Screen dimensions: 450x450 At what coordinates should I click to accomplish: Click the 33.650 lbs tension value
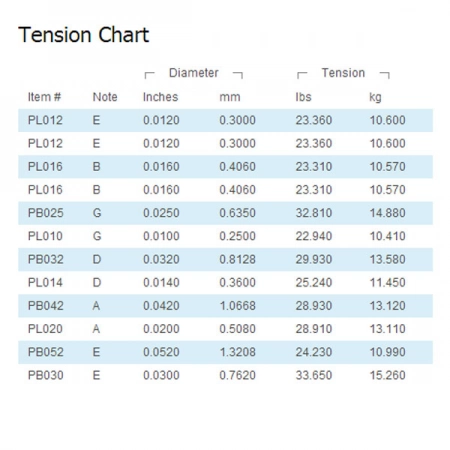tap(314, 375)
